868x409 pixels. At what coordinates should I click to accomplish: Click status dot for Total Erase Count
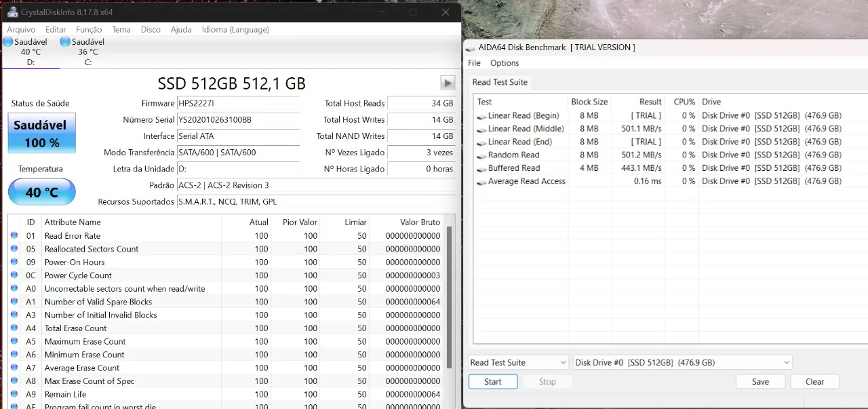14,328
